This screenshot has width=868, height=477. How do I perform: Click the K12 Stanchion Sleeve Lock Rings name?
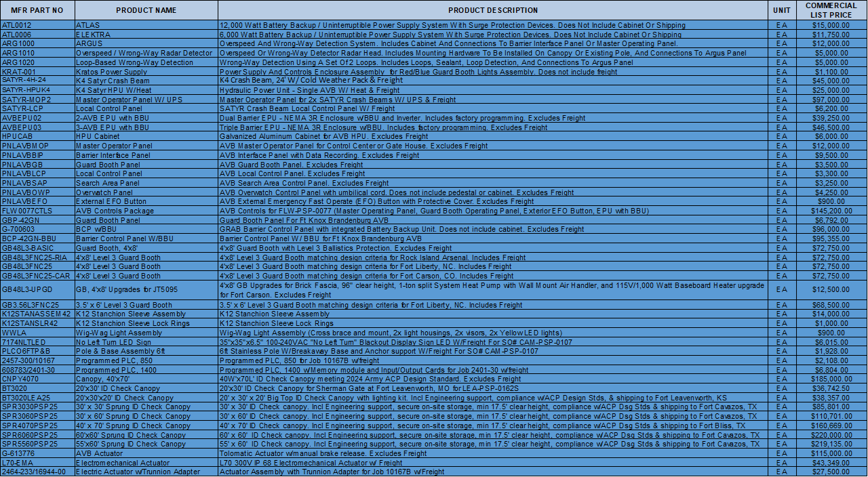[146, 323]
